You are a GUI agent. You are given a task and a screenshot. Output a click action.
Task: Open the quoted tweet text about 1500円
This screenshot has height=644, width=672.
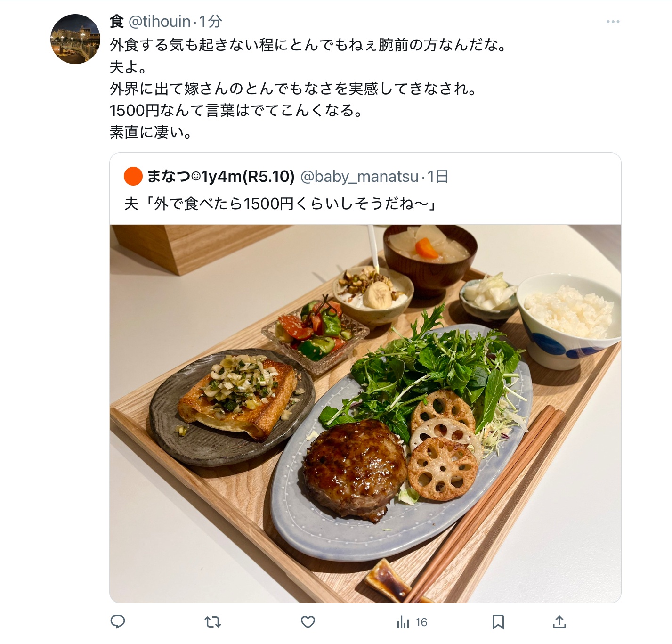(x=281, y=204)
